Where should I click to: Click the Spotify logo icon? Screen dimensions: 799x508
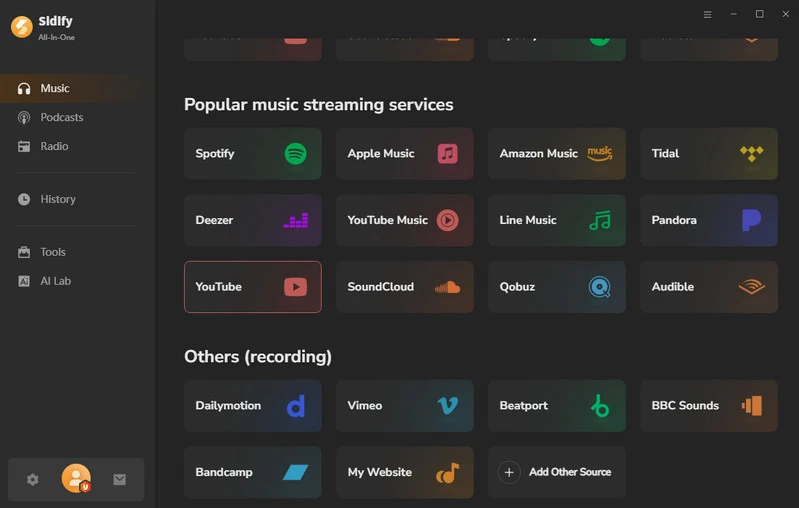296,153
